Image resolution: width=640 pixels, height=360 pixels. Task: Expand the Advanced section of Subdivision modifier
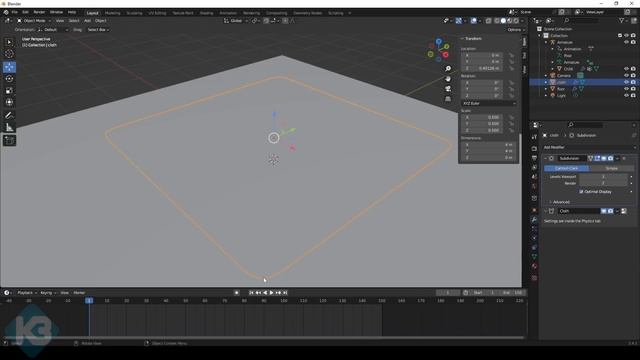click(x=561, y=202)
